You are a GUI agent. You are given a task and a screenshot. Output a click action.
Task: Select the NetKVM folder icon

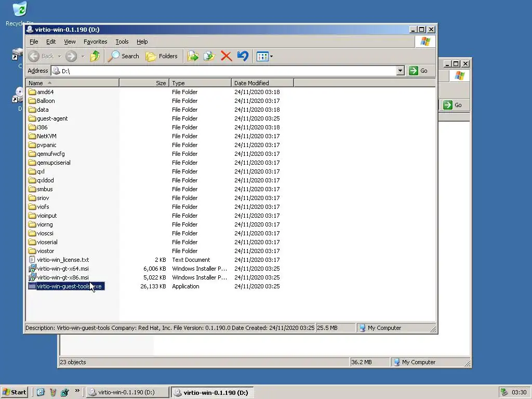click(x=32, y=136)
